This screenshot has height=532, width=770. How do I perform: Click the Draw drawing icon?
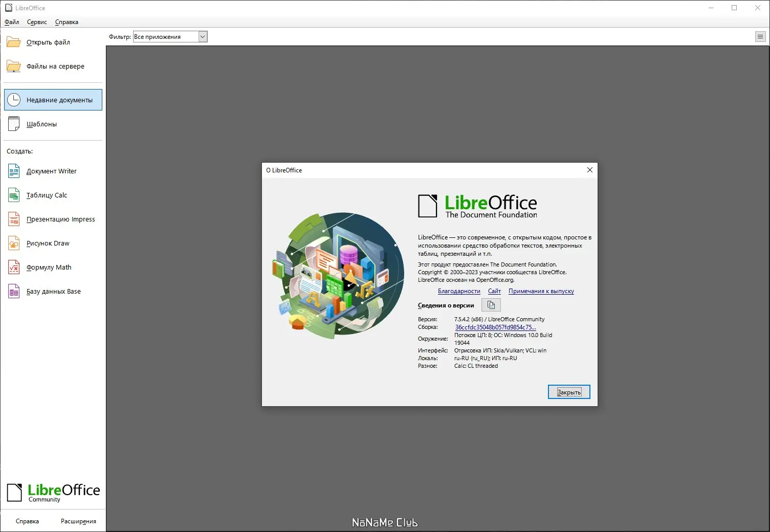(14, 243)
